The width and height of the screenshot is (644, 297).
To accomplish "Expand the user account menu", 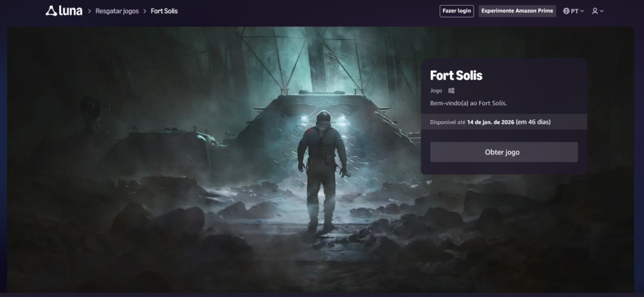I will pyautogui.click(x=597, y=11).
